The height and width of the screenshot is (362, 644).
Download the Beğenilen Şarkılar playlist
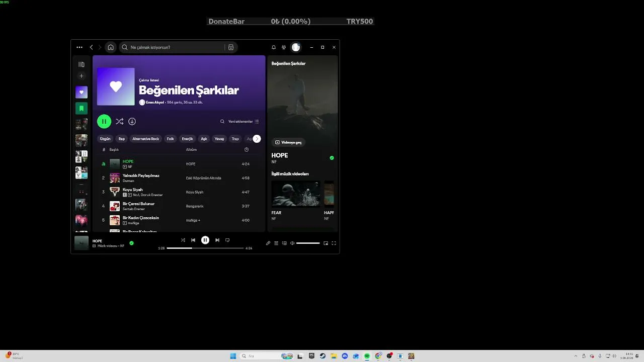click(x=132, y=121)
